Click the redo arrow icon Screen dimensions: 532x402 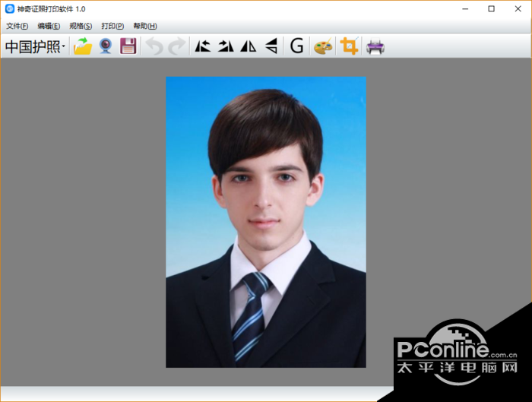(176, 46)
